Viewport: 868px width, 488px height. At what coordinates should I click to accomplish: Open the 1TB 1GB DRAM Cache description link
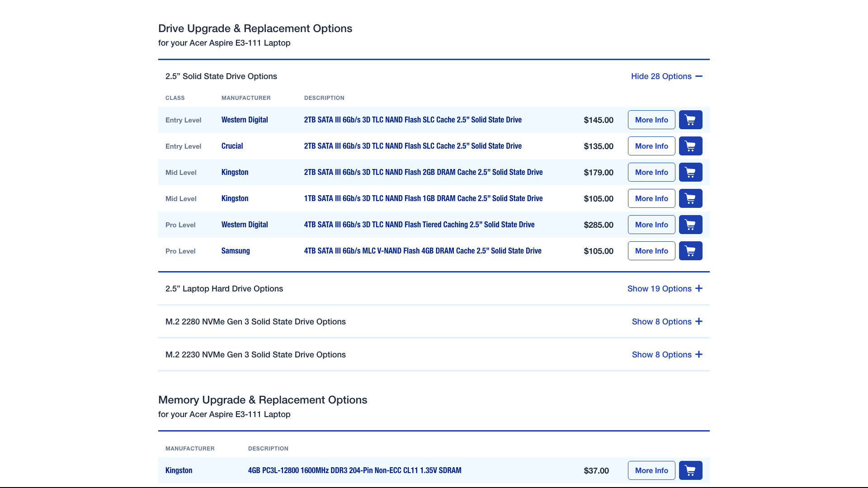(x=423, y=198)
